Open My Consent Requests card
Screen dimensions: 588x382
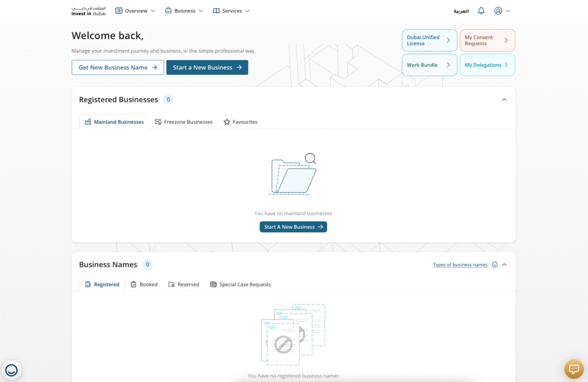[x=487, y=40]
